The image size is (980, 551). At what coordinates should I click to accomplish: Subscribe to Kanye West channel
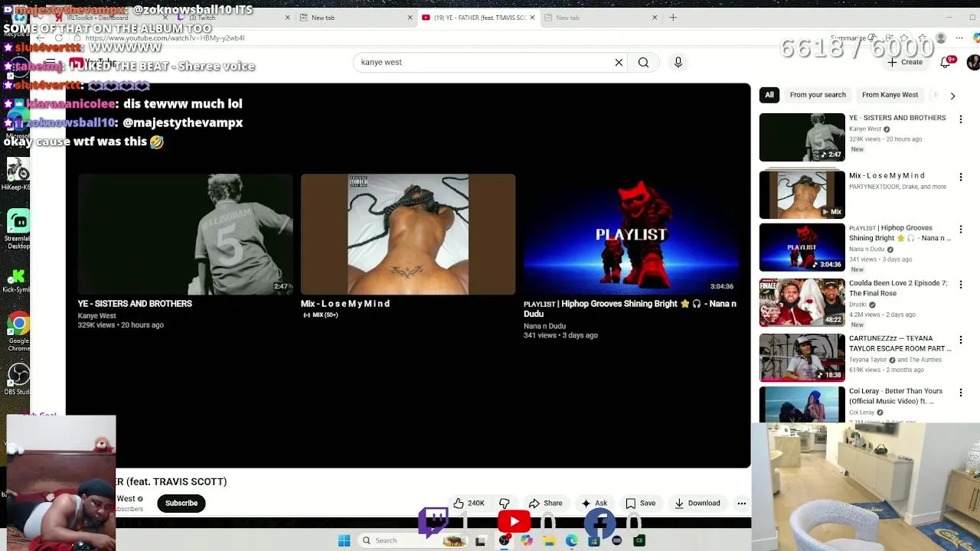[181, 504]
